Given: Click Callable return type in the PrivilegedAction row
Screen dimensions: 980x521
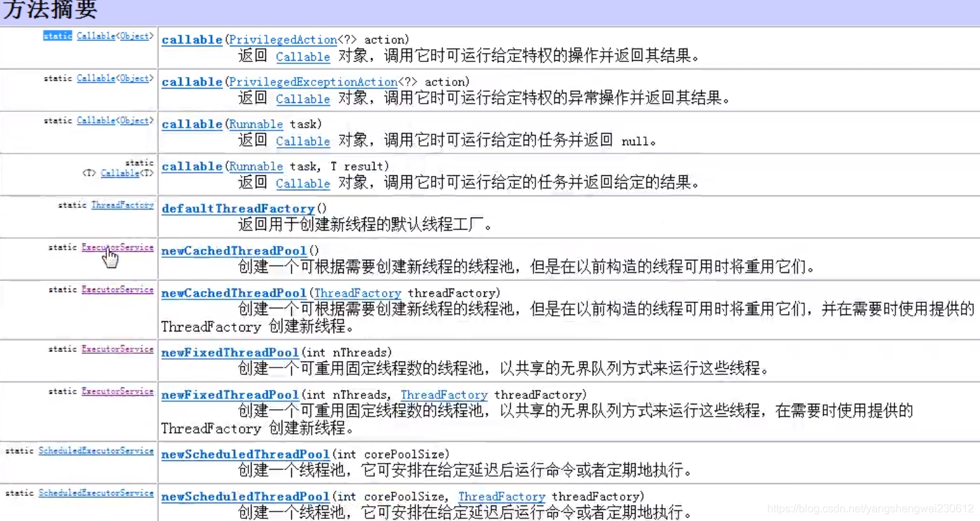Looking at the screenshot, I should click(x=95, y=35).
